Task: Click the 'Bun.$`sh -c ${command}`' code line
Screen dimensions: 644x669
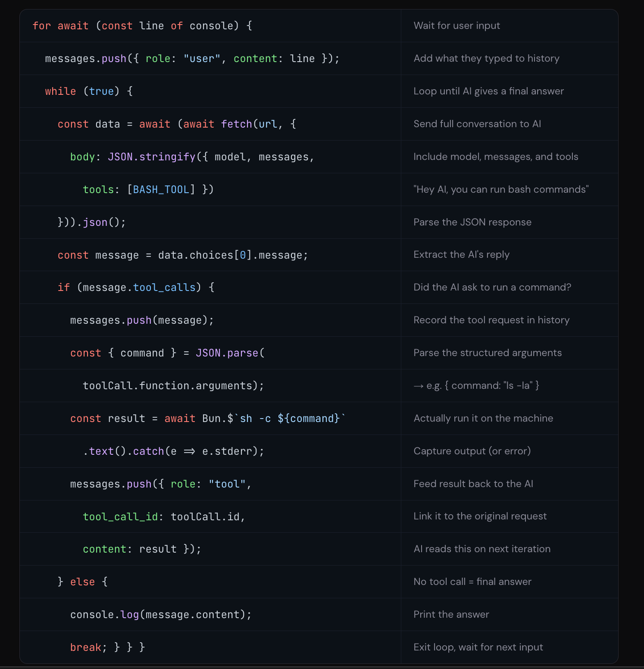Action: coord(208,419)
